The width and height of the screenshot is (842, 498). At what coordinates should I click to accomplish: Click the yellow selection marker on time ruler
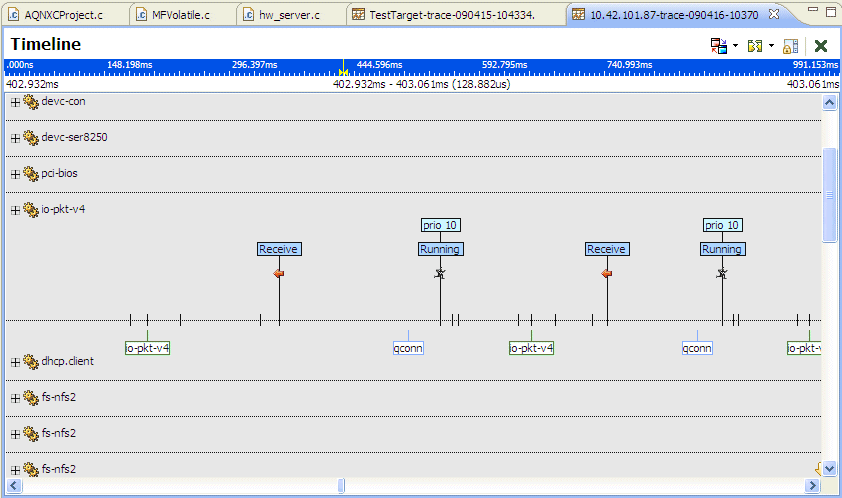[343, 73]
